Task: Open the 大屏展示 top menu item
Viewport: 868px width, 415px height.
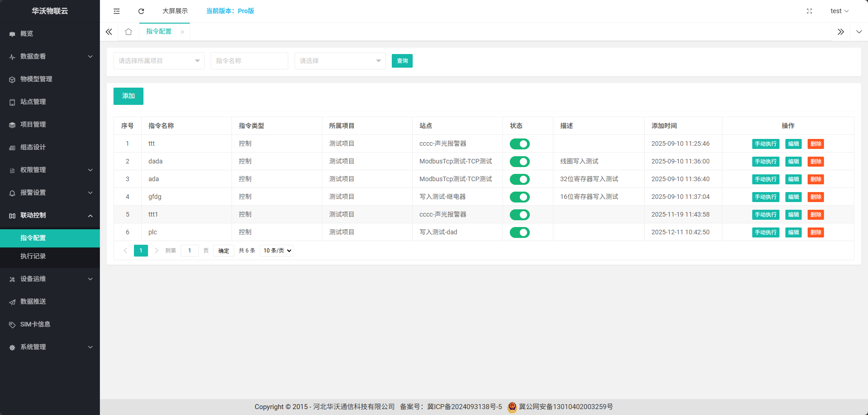Action: (x=175, y=11)
